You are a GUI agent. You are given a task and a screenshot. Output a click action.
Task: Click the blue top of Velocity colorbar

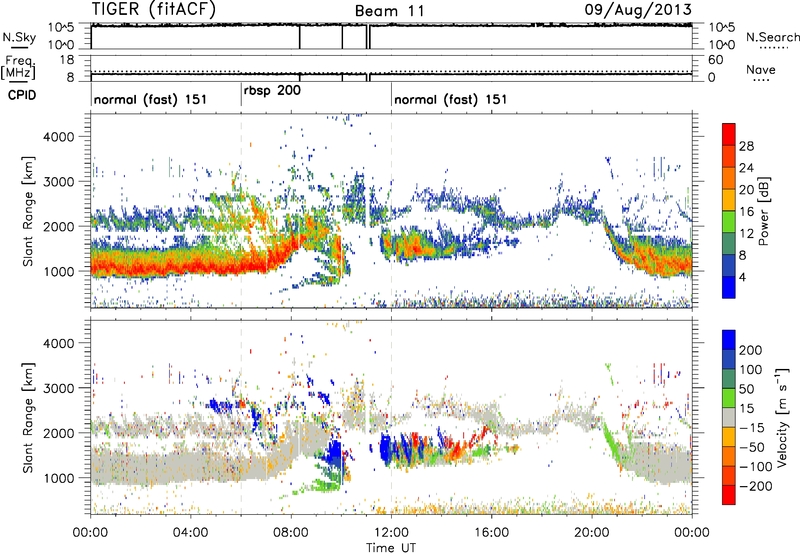729,340
